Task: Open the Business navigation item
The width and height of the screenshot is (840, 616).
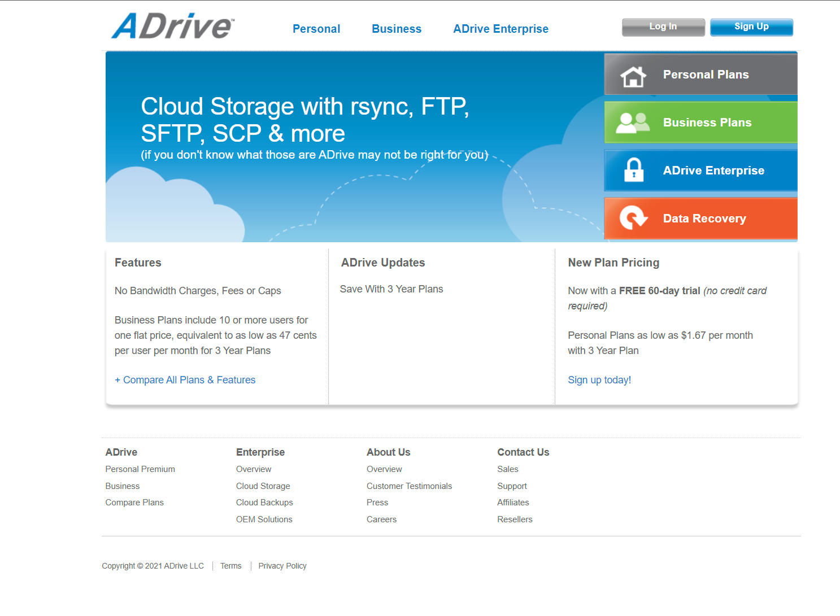Action: click(396, 29)
